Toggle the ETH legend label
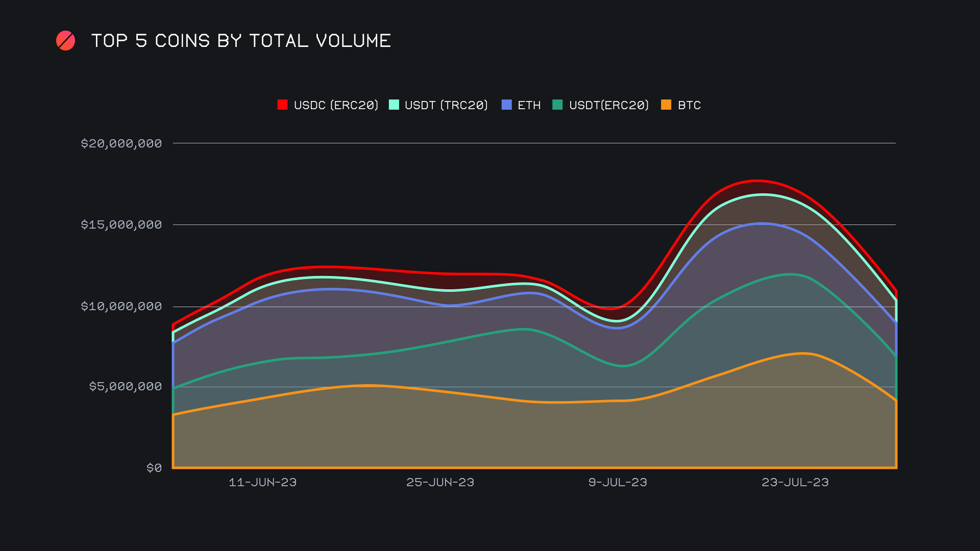The width and height of the screenshot is (980, 551). pyautogui.click(x=529, y=105)
